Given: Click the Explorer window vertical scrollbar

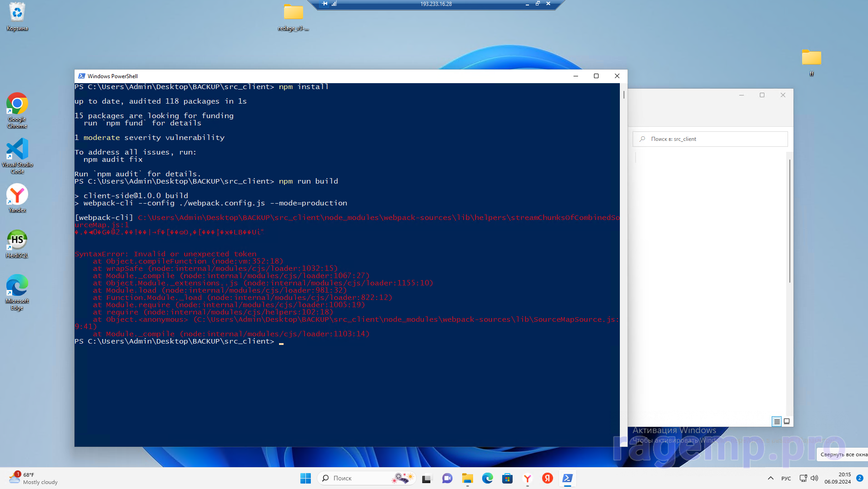Looking at the screenshot, I should [x=790, y=221].
